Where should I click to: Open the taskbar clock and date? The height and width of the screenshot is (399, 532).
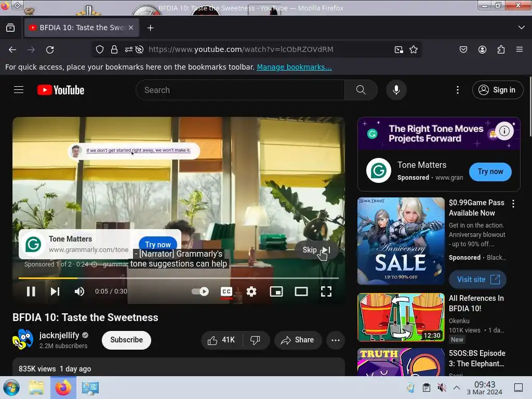click(x=485, y=388)
